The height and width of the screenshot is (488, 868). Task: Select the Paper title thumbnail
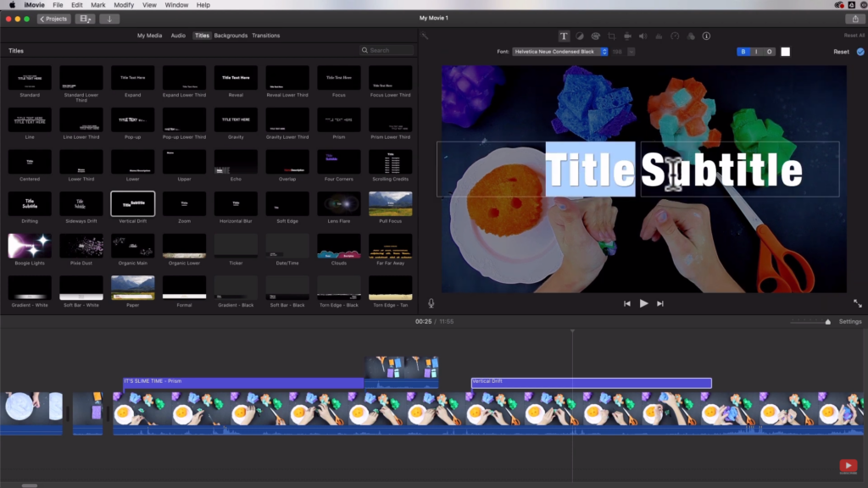click(x=133, y=288)
